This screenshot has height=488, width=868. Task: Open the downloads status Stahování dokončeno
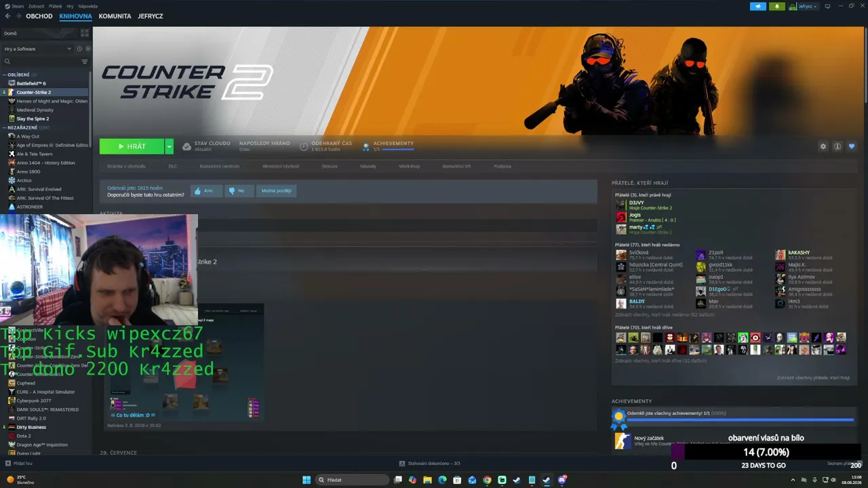(x=430, y=464)
